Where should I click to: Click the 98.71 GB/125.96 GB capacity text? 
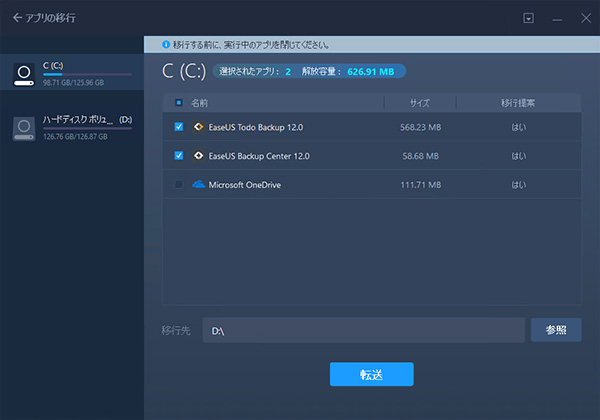73,83
